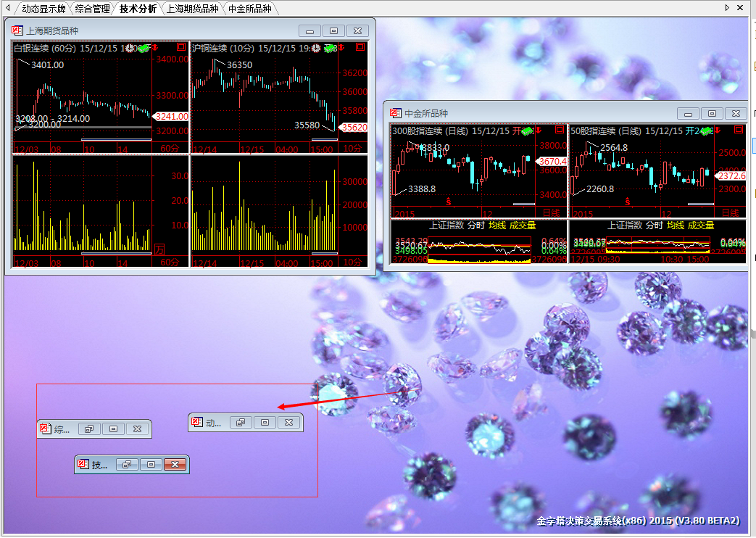Screen dimensions: 756x538
Task: Click the 综... minimized window icon
Action: (x=46, y=429)
